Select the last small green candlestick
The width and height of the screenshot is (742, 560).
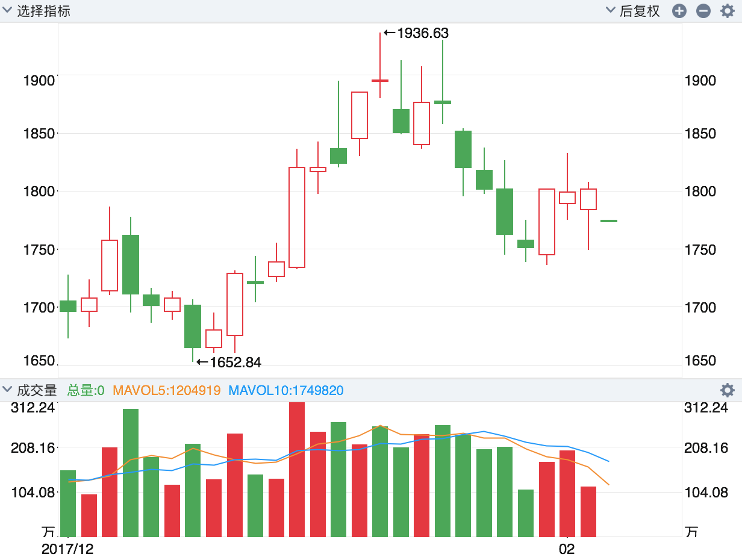(x=609, y=221)
